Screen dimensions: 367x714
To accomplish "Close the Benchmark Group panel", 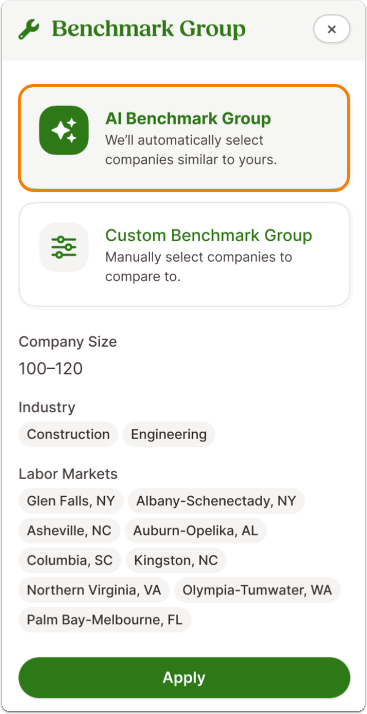I will point(331,30).
